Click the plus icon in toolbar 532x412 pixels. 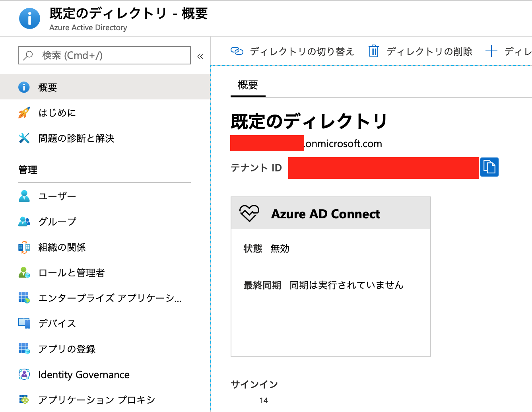click(x=491, y=51)
